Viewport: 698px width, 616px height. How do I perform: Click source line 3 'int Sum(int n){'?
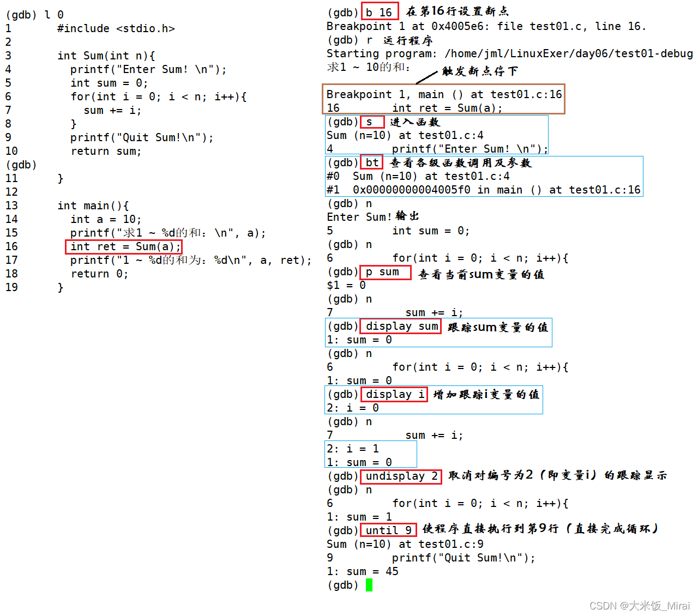[x=106, y=56]
